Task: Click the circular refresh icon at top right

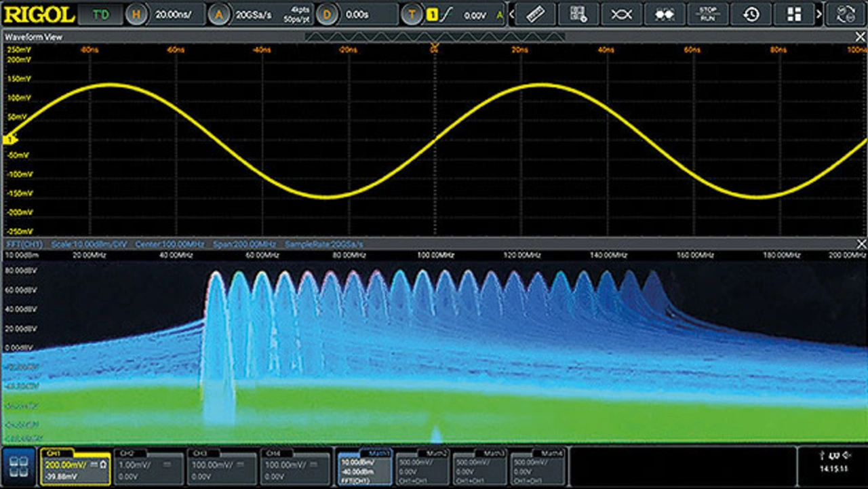Action: pyautogui.click(x=847, y=14)
